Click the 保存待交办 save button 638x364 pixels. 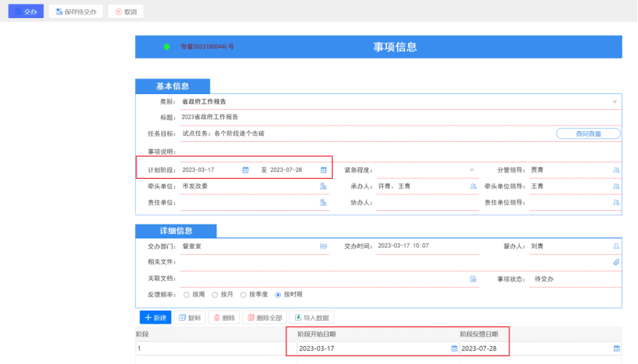(76, 12)
